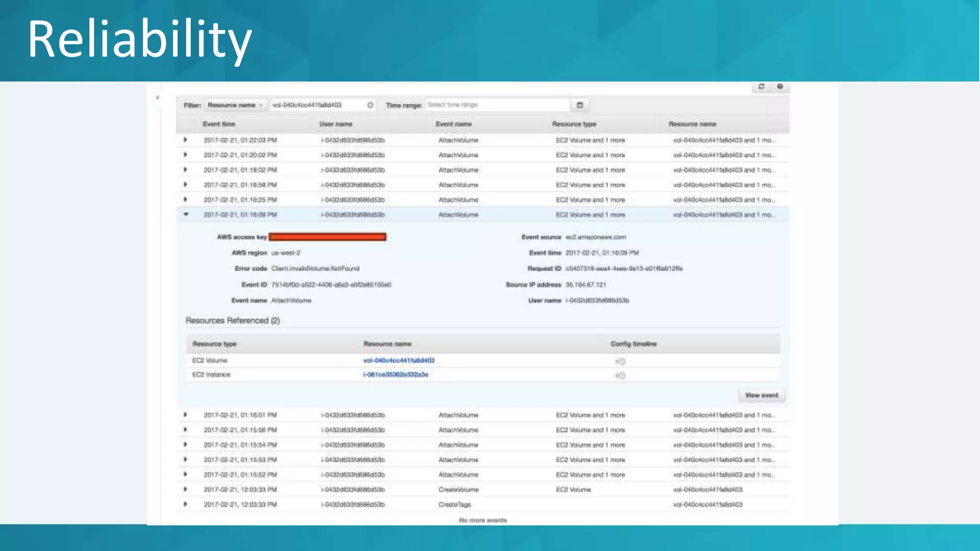Click the refresh events icon
The image size is (980, 551).
pyautogui.click(x=761, y=87)
